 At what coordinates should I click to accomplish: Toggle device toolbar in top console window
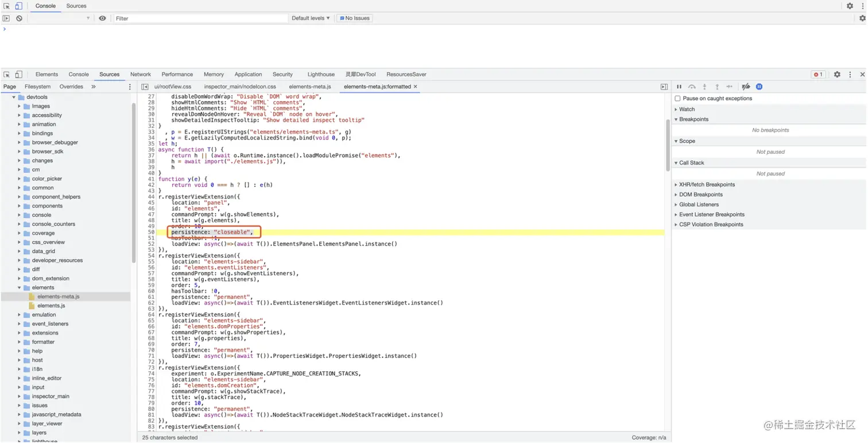point(18,6)
